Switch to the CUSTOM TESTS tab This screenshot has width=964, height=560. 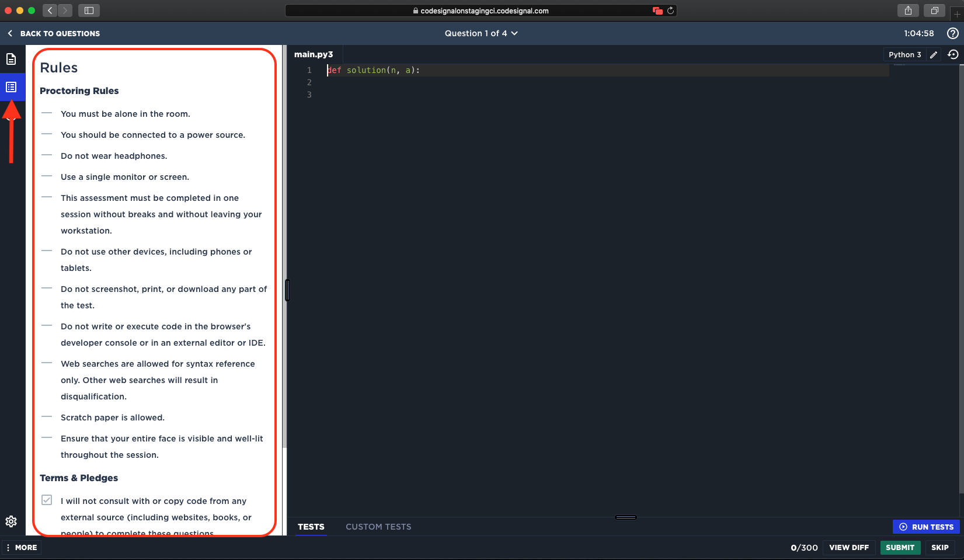coord(378,527)
